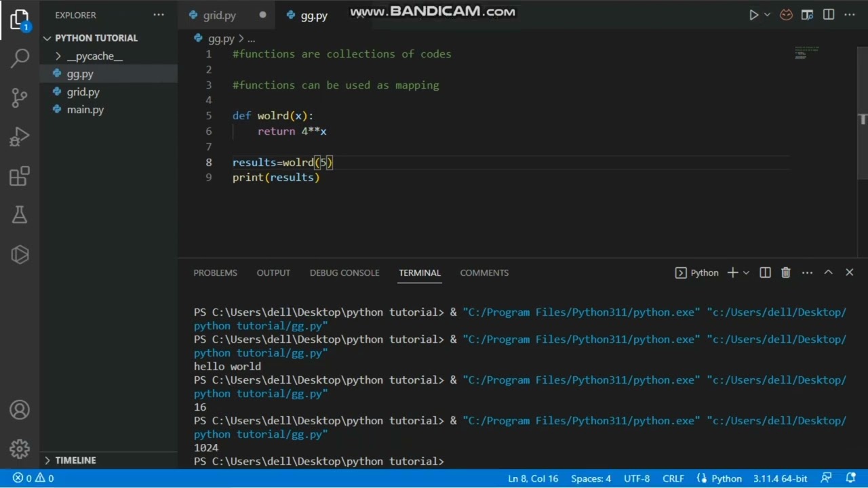
Task: Close the terminal panel
Action: pyautogui.click(x=849, y=272)
